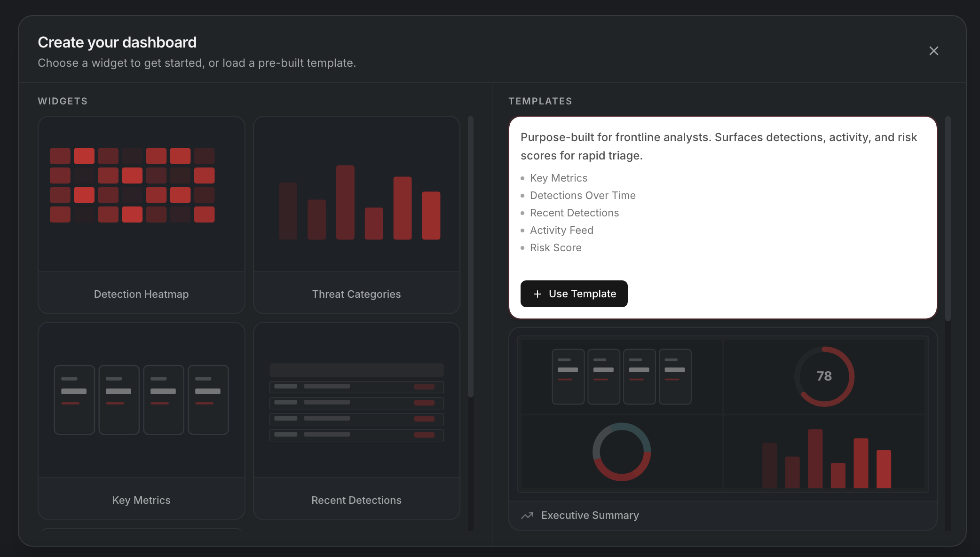Open the Executive Summary template label
Image resolution: width=980 pixels, height=557 pixels.
click(x=590, y=516)
